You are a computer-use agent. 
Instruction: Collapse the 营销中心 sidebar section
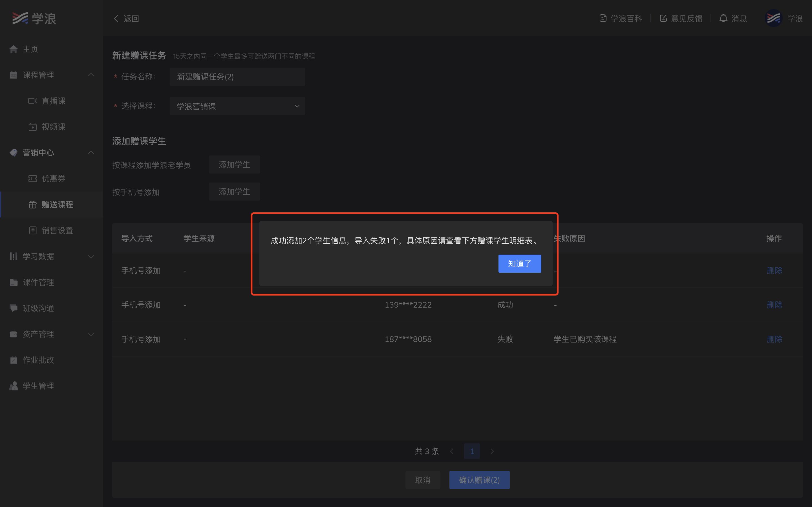[91, 153]
